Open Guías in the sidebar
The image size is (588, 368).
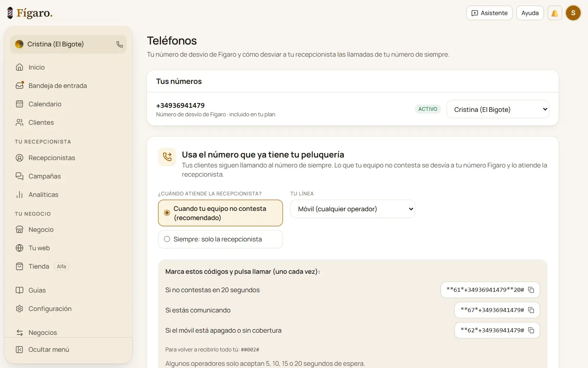click(x=68, y=290)
